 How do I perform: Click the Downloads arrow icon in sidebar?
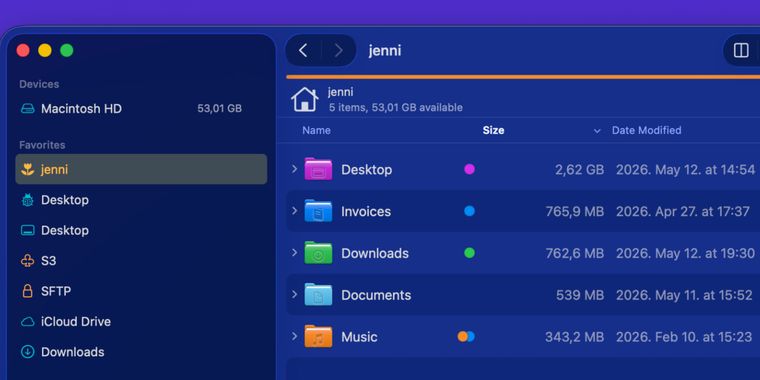coord(28,352)
